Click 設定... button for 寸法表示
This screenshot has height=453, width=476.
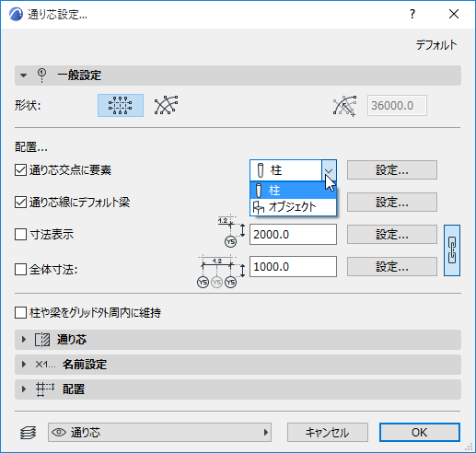(x=392, y=235)
